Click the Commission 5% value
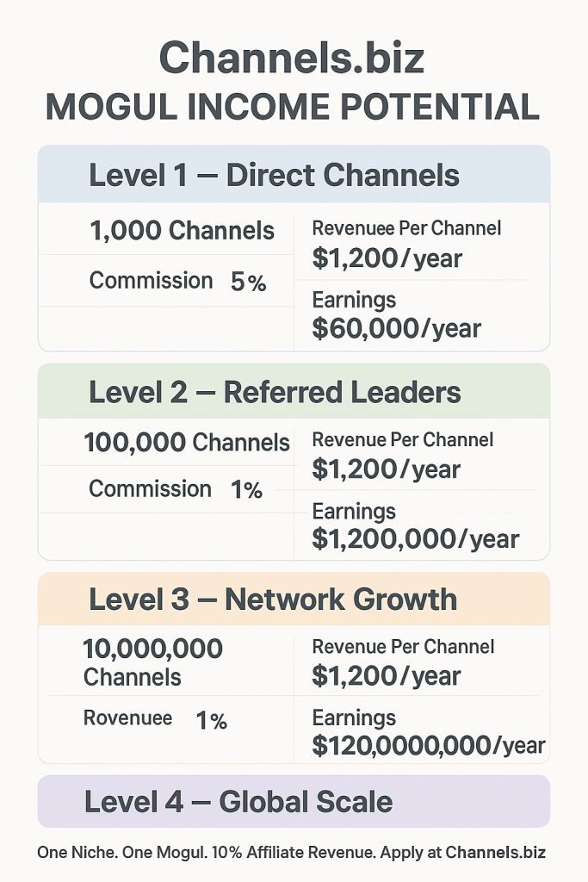 click(x=249, y=282)
